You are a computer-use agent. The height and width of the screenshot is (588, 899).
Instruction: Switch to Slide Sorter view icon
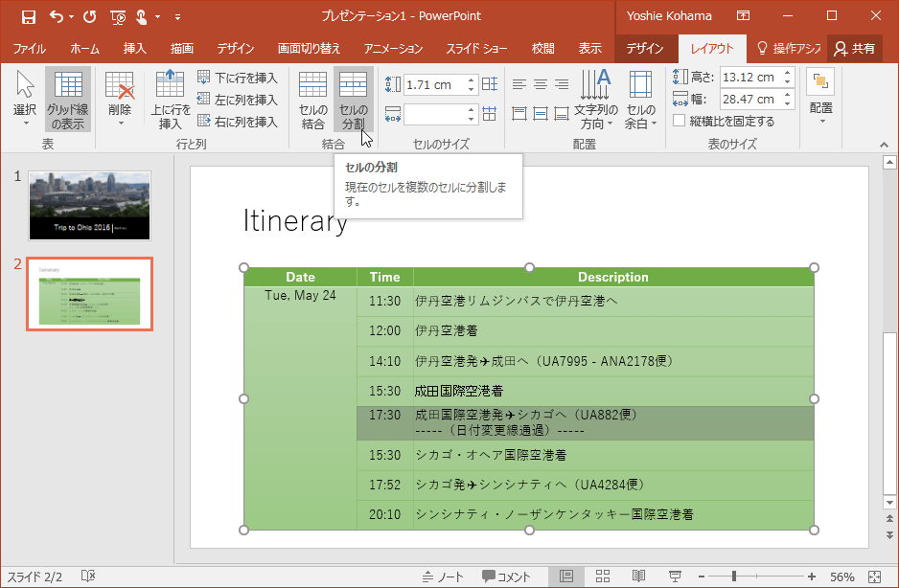point(603,577)
